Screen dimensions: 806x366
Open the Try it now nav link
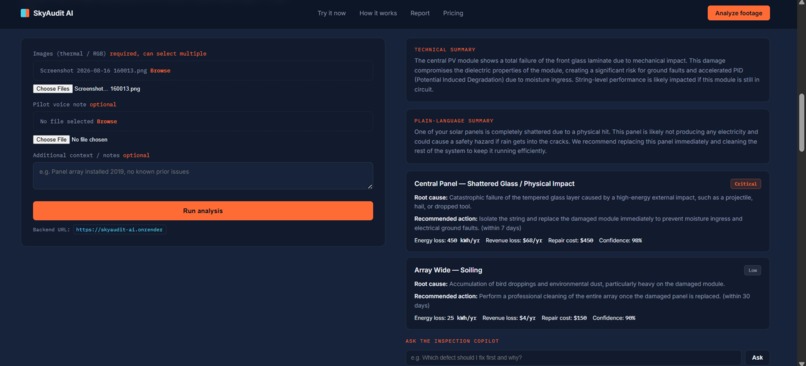tap(332, 13)
